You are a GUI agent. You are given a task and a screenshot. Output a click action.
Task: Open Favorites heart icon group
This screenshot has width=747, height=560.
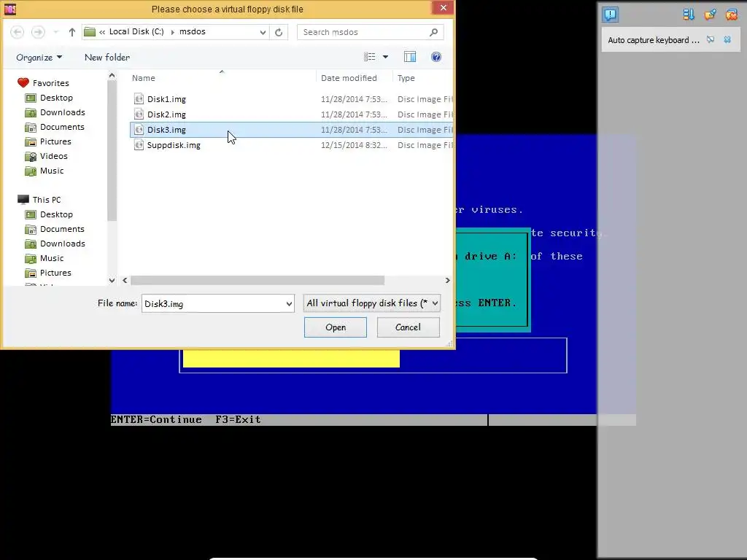click(23, 83)
